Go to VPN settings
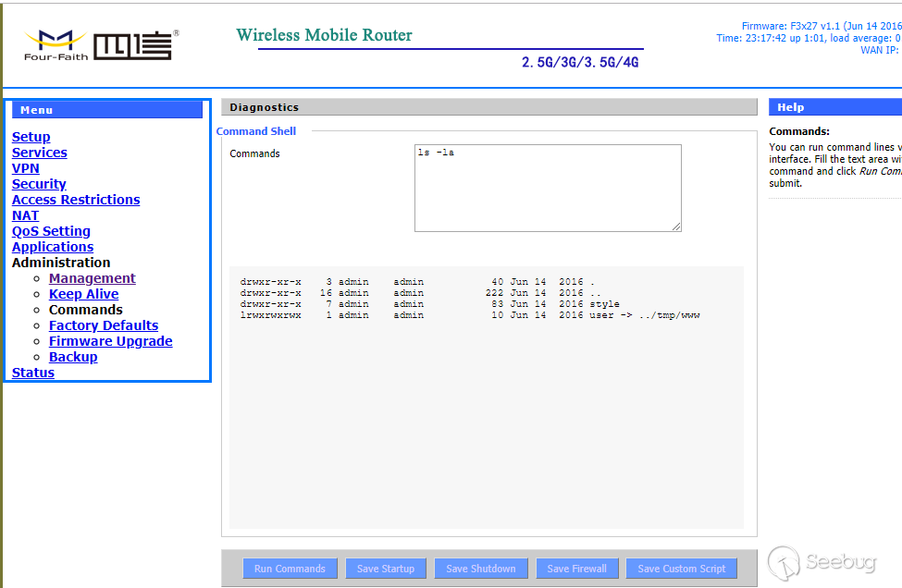The height and width of the screenshot is (588, 902). (26, 168)
